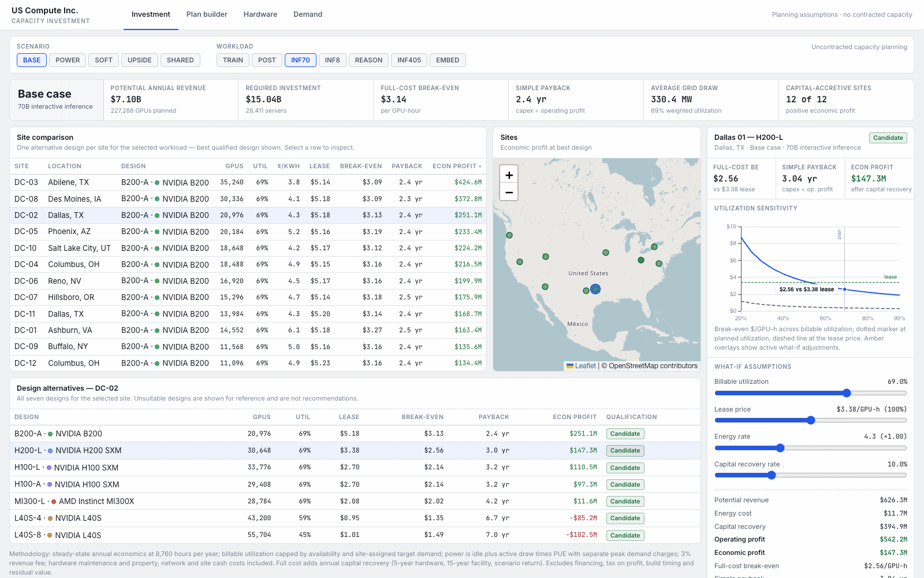924x578 pixels.
Task: Select the DC-06 Reno, NV row
Action: click(248, 281)
